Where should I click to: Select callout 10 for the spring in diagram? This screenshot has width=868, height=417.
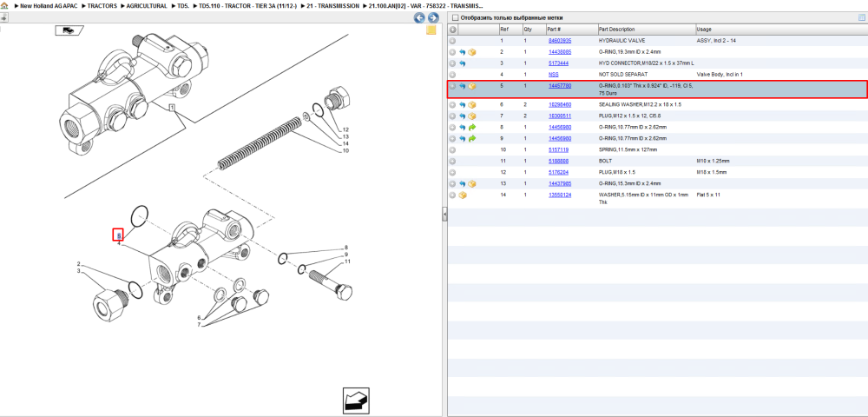[345, 150]
